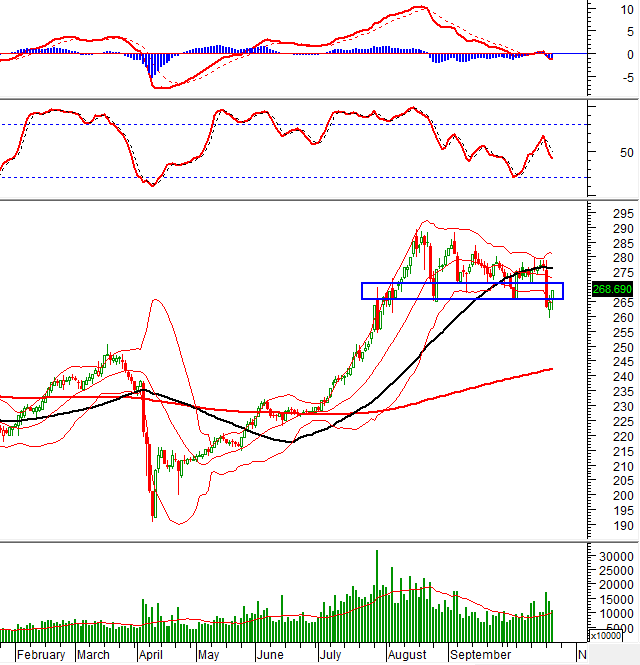Click the August label on the time axis
640x665 pixels.
[406, 655]
